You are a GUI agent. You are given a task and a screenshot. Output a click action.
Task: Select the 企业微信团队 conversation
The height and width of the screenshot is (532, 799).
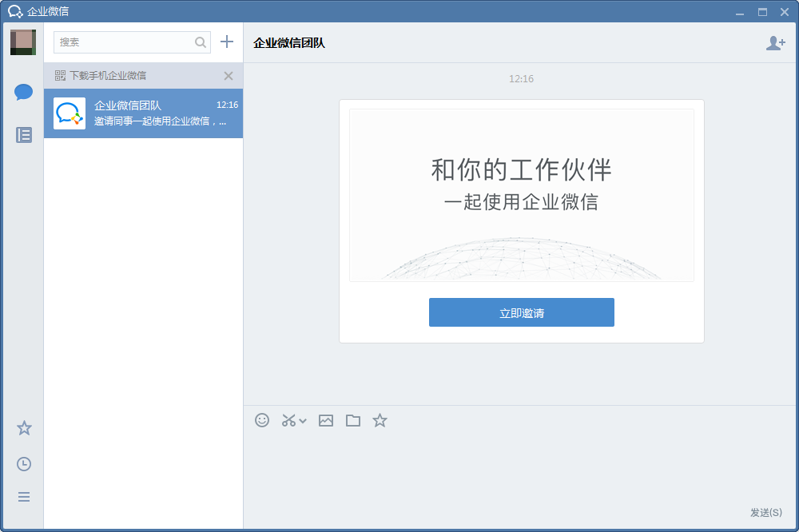pyautogui.click(x=144, y=113)
